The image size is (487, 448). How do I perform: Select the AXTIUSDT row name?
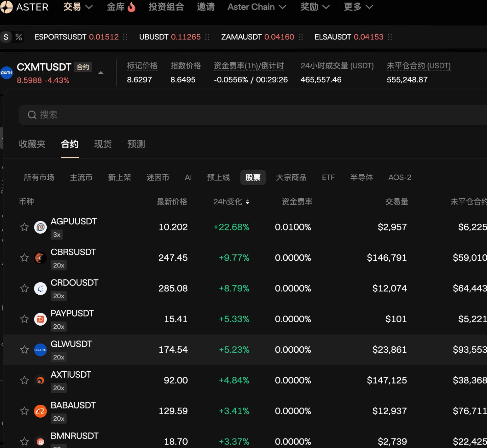click(x=71, y=375)
